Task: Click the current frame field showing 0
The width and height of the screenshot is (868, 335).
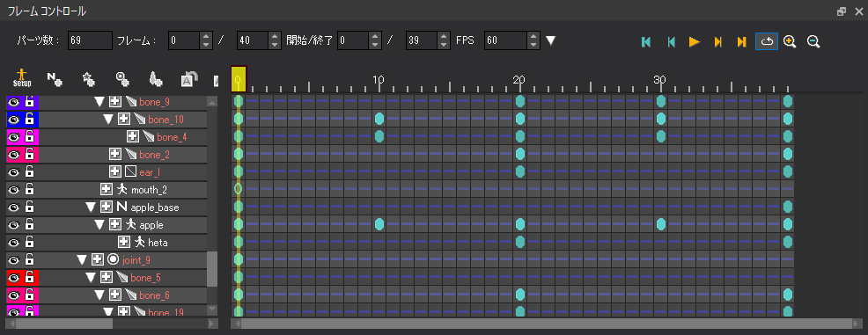Action: coord(184,40)
